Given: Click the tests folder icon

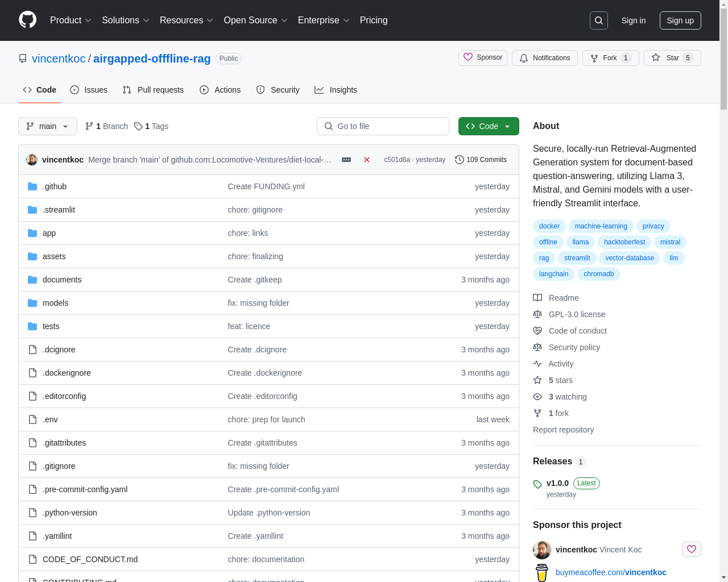Looking at the screenshot, I should pos(32,326).
